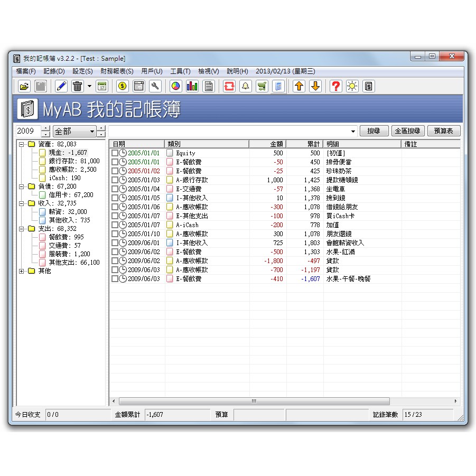
Task: Increase the year 2009 spinner
Action: (x=45, y=128)
